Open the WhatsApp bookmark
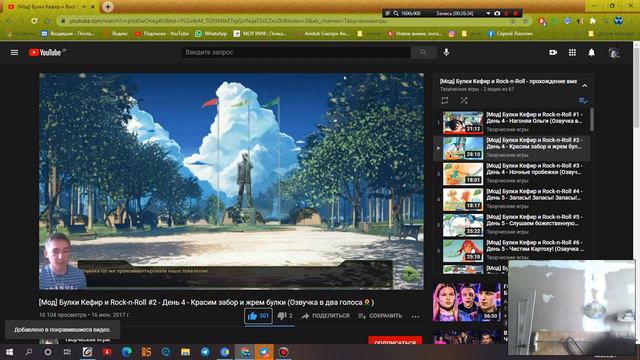This screenshot has height=360, width=640. pyautogui.click(x=211, y=33)
